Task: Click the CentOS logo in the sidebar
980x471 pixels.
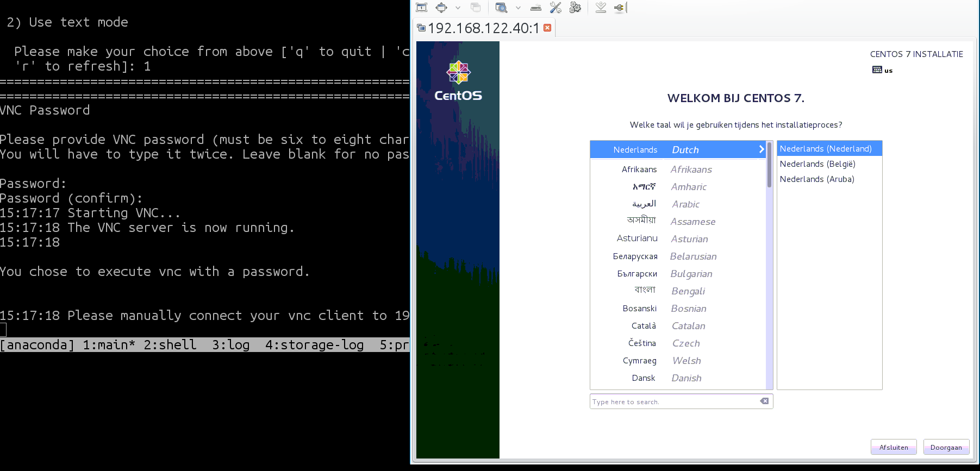Action: tap(458, 81)
